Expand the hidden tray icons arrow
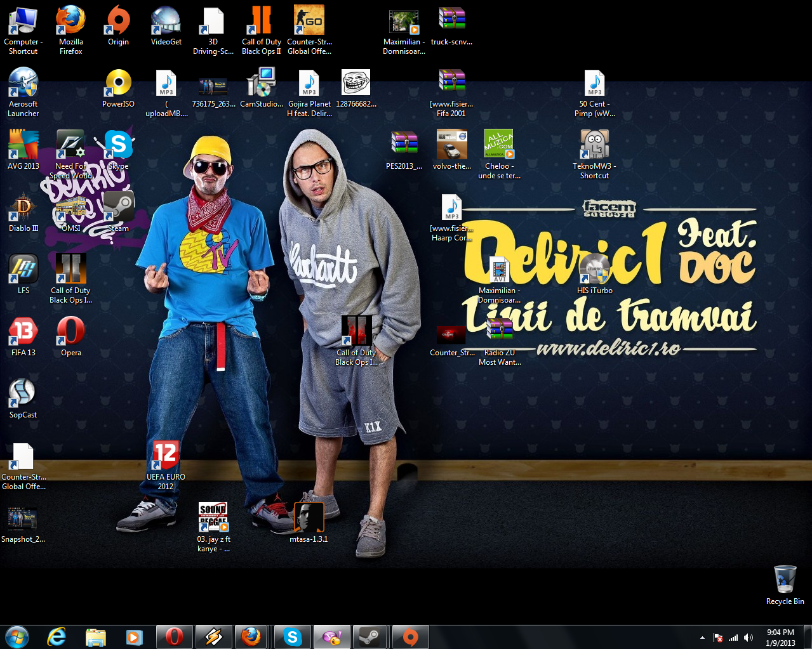This screenshot has height=649, width=812. pyautogui.click(x=702, y=638)
